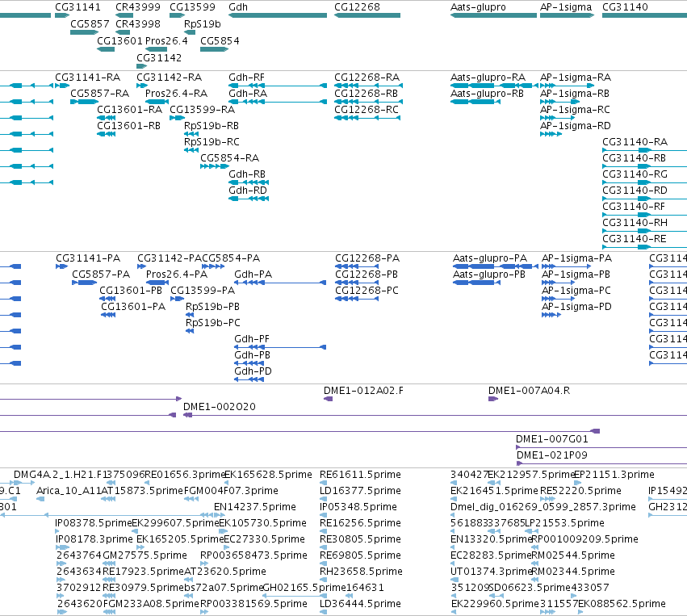
Task: Select protein CG31141-PA
Action: click(88, 258)
